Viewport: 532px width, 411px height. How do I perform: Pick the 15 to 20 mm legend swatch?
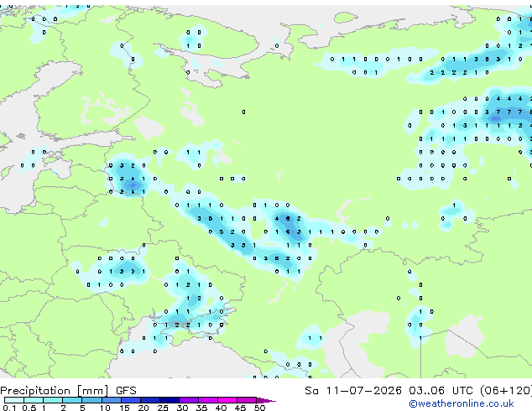130,400
